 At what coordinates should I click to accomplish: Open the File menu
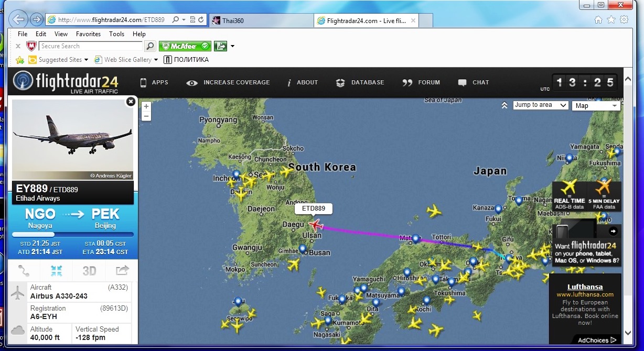23,34
